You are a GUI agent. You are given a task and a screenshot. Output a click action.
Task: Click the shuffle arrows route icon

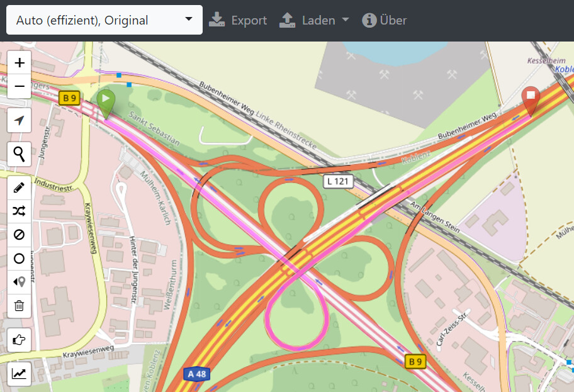click(x=20, y=211)
